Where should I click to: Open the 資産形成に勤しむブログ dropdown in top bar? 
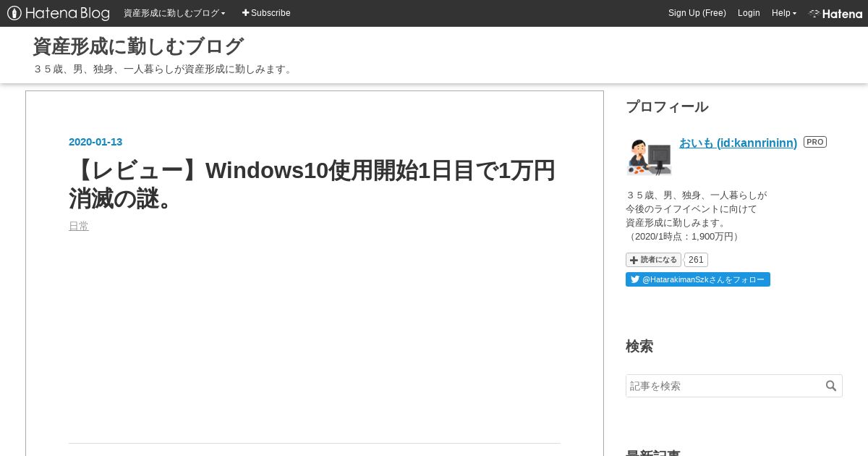pyautogui.click(x=174, y=13)
